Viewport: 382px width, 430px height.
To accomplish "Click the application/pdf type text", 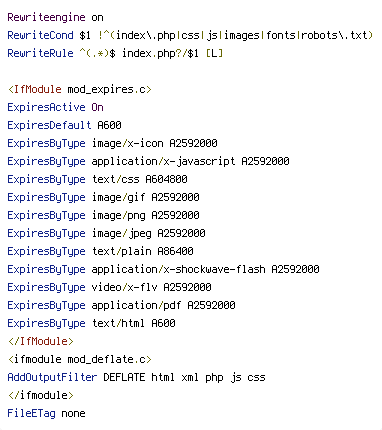I will click(x=136, y=305).
